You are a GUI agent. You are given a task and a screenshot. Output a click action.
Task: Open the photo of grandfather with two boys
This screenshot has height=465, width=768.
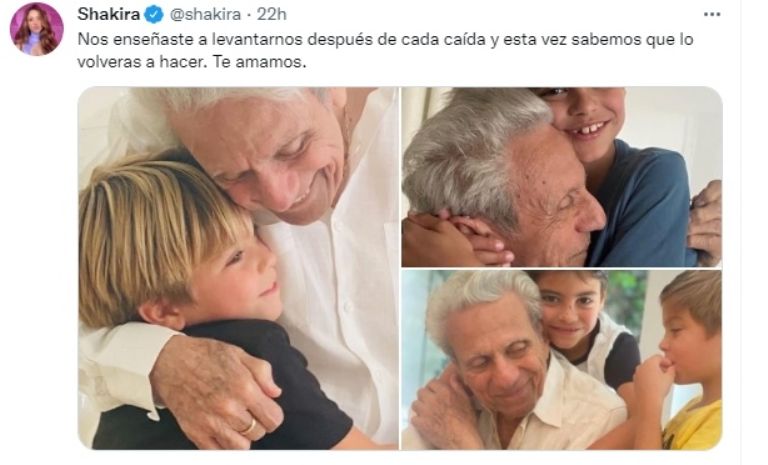click(x=562, y=360)
